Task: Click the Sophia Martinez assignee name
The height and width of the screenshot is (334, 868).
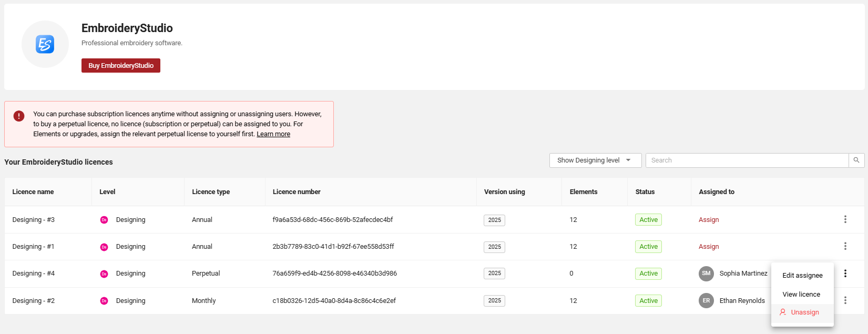Action: (x=743, y=274)
